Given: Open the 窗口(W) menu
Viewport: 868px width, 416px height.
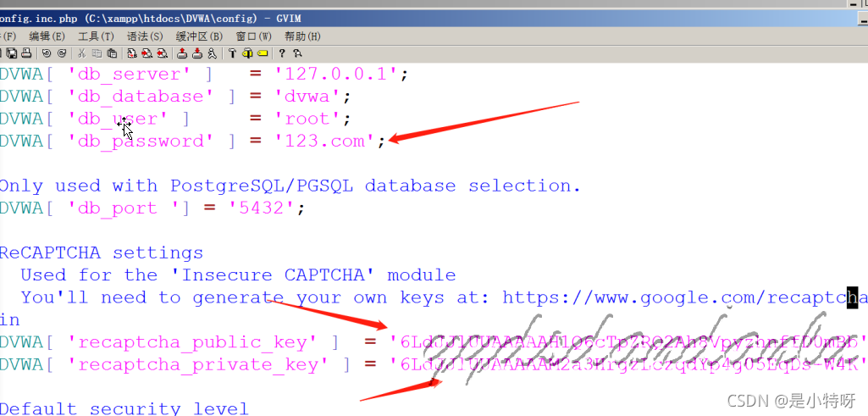Looking at the screenshot, I should (x=253, y=36).
